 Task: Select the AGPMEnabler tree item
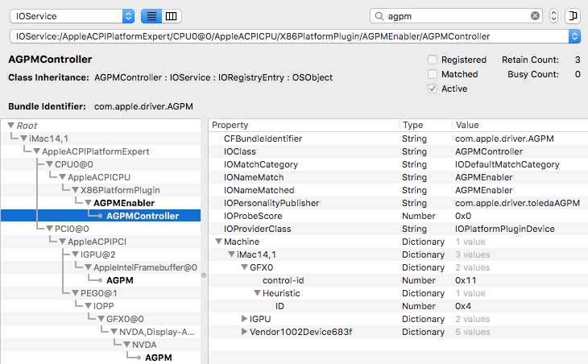coord(124,203)
